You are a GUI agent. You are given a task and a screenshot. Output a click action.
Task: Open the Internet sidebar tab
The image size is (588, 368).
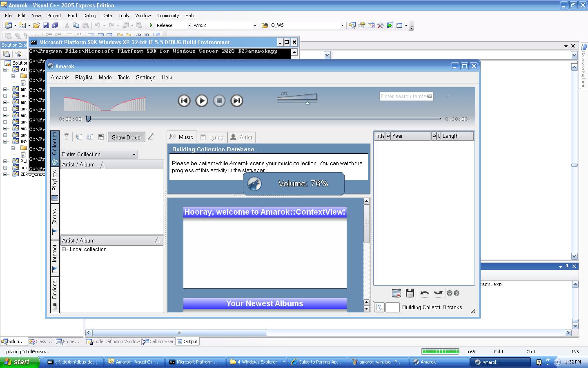(x=55, y=258)
